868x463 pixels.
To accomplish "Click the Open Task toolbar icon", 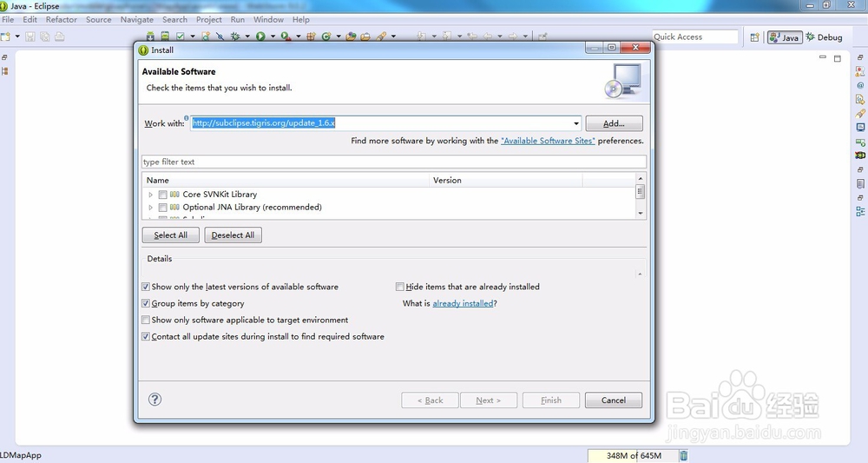I will click(365, 36).
